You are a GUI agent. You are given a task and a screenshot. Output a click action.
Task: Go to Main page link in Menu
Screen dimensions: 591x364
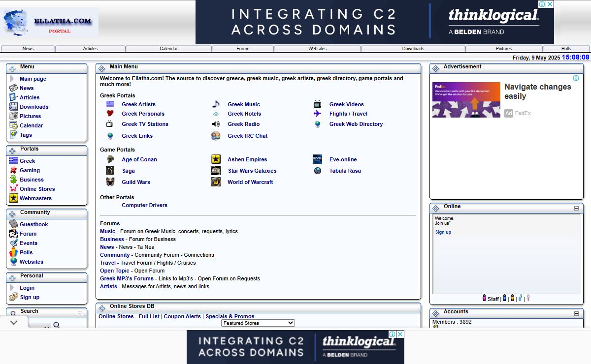click(33, 79)
